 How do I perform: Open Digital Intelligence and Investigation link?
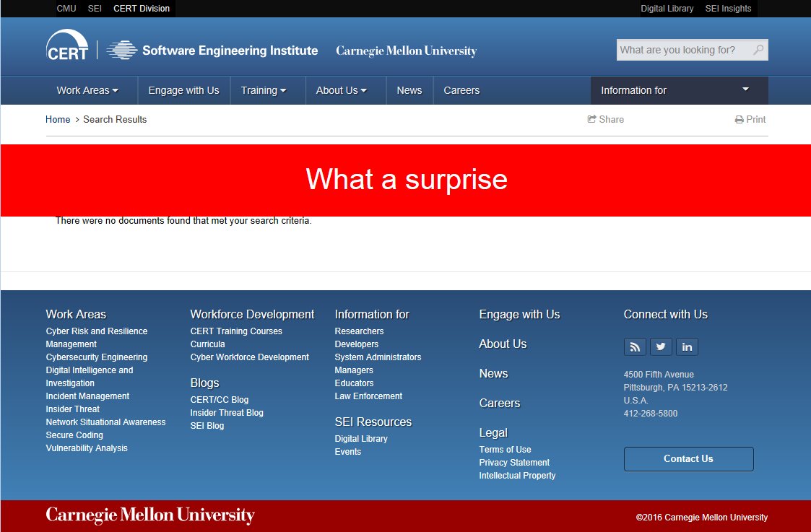pyautogui.click(x=89, y=377)
